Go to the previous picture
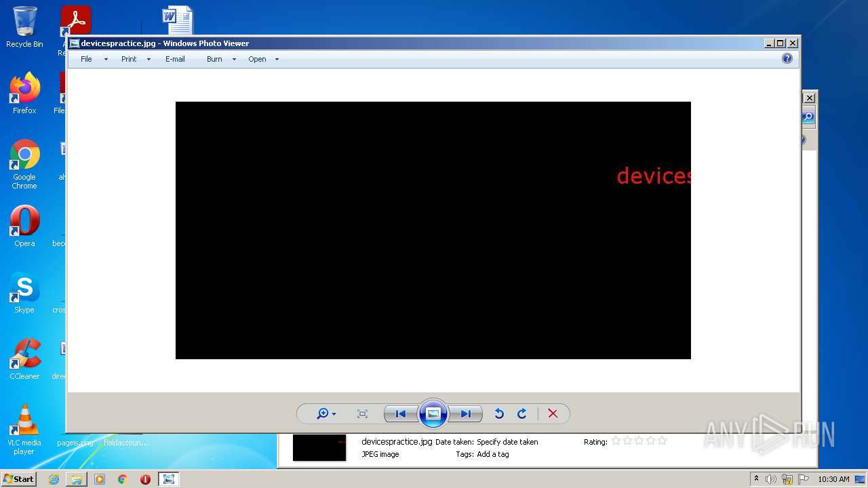The width and height of the screenshot is (868, 488). pyautogui.click(x=400, y=413)
